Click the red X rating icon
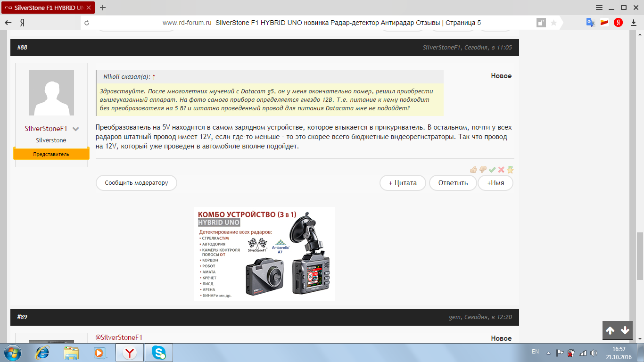 501,170
